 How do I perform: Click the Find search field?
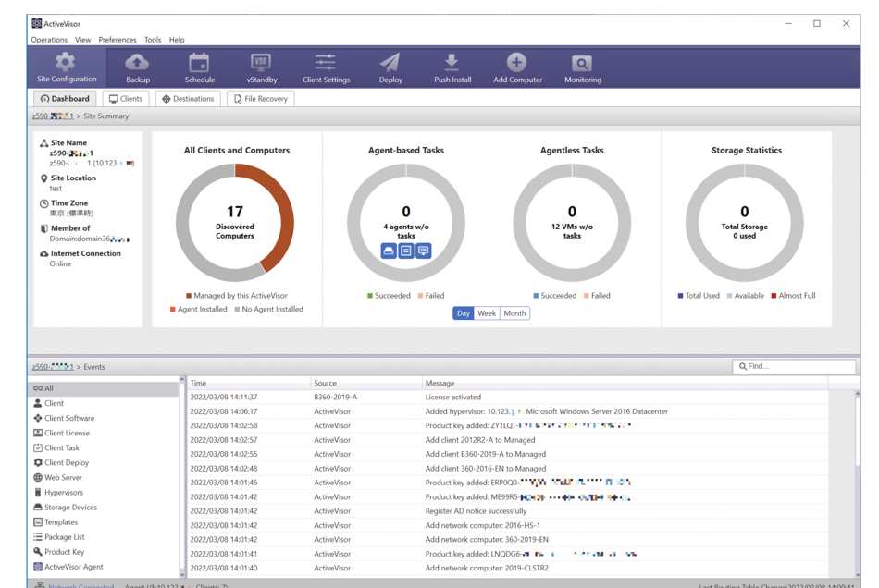coord(794,366)
